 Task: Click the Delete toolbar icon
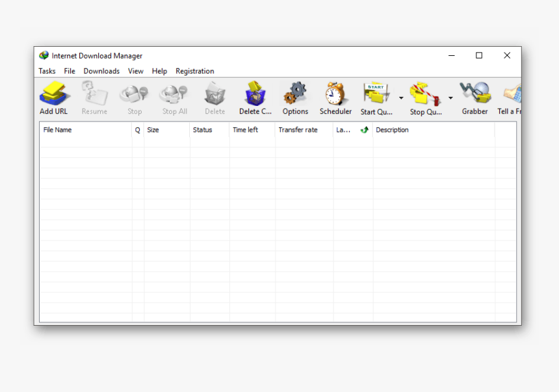[214, 94]
